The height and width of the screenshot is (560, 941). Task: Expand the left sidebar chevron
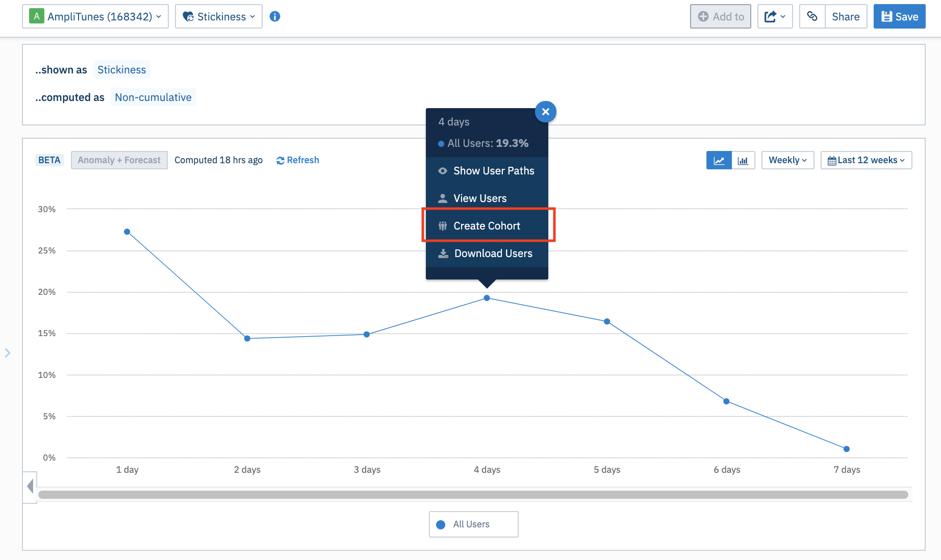click(x=7, y=353)
